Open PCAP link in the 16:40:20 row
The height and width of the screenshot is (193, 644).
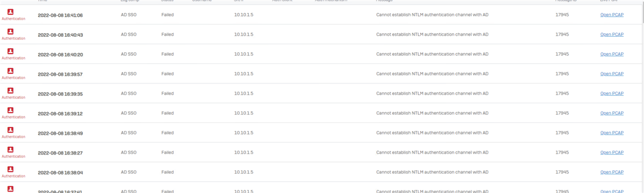pyautogui.click(x=612, y=54)
